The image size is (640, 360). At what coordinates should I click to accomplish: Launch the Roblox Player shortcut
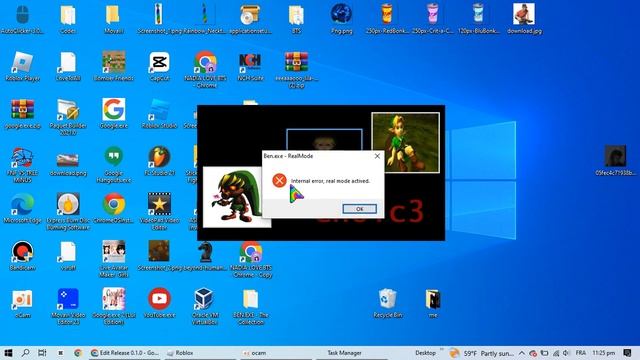[x=22, y=67]
